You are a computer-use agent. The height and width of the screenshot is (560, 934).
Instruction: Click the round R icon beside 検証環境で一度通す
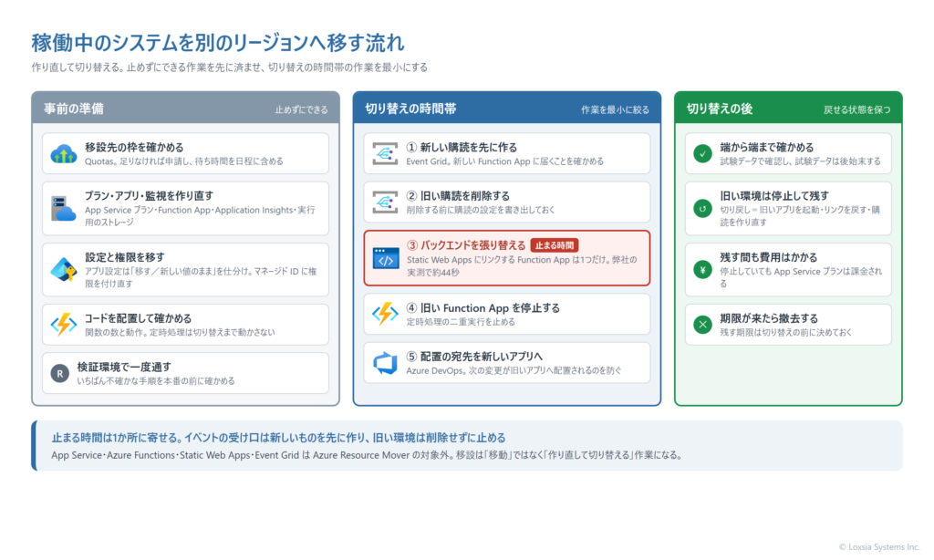point(59,374)
